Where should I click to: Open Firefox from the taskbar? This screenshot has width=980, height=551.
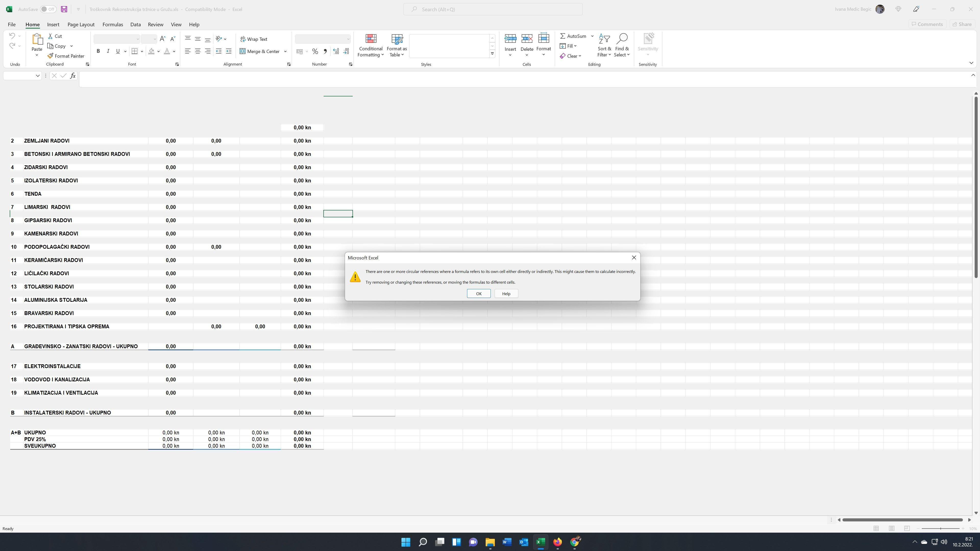tap(557, 542)
